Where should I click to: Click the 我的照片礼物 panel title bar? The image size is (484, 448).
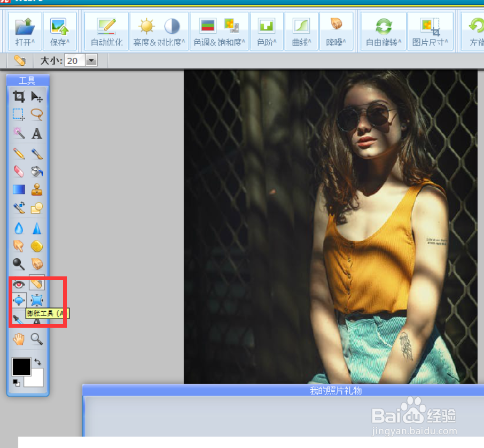click(x=283, y=391)
